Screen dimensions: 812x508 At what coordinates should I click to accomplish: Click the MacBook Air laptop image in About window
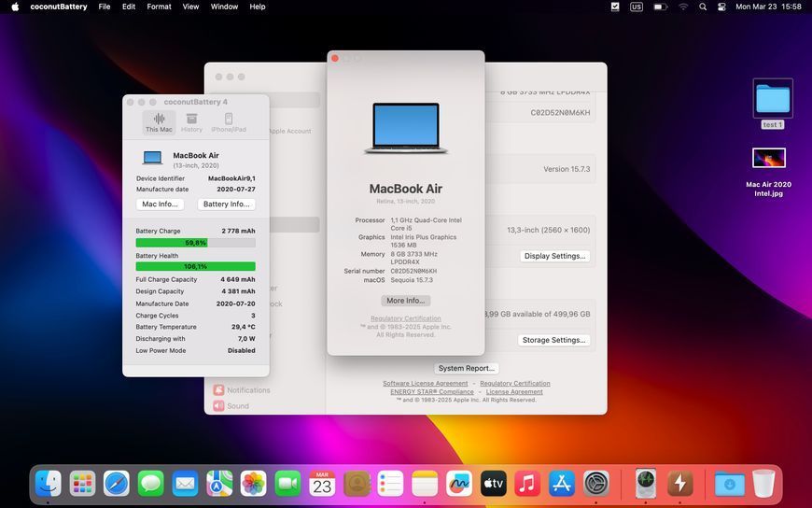pyautogui.click(x=405, y=129)
